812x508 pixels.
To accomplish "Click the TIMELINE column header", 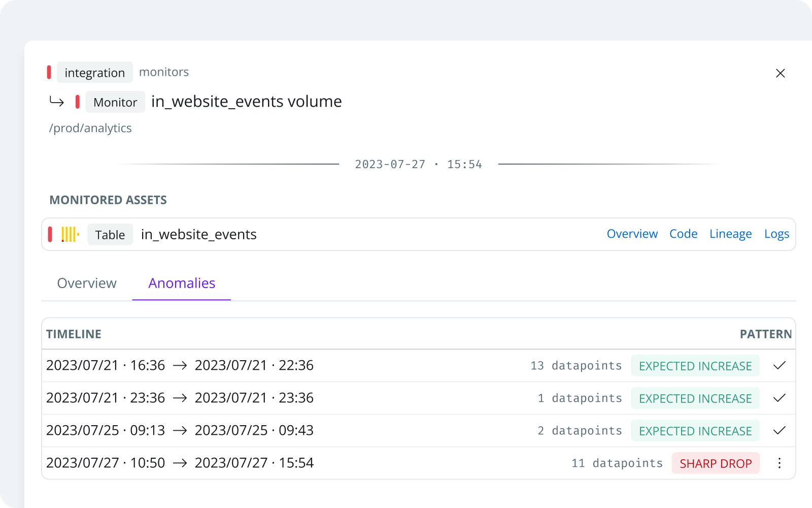I will point(74,334).
